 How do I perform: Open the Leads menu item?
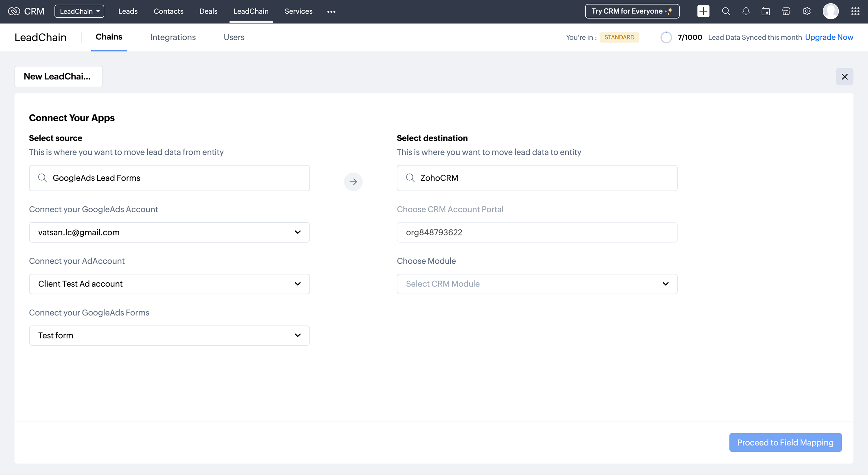(128, 11)
